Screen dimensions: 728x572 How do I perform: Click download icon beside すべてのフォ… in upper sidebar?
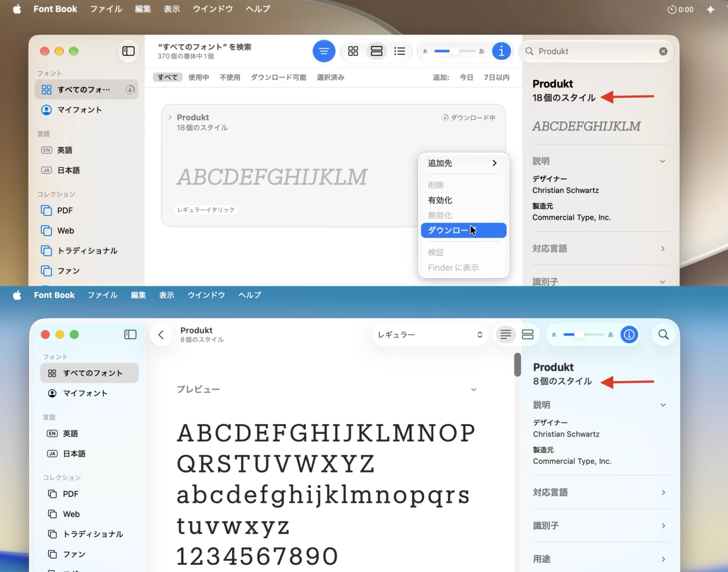[x=130, y=89]
